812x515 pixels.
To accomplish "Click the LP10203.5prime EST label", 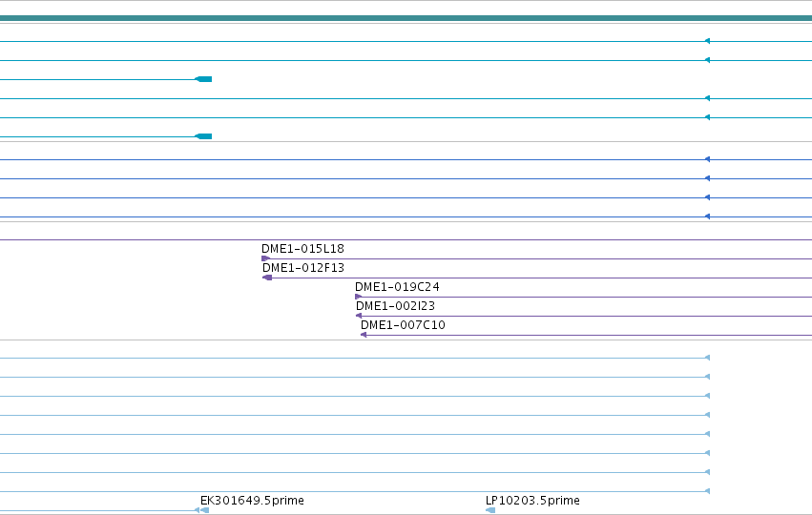I will (x=532, y=501).
